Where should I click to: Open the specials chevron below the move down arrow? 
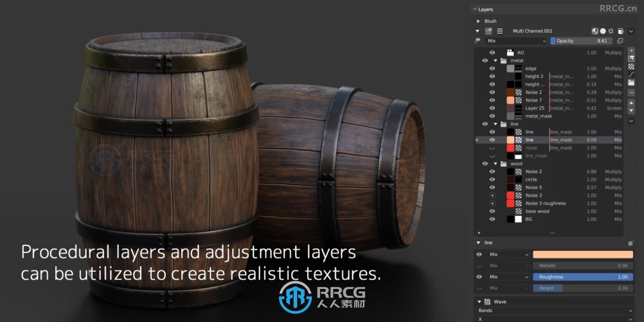[x=631, y=121]
